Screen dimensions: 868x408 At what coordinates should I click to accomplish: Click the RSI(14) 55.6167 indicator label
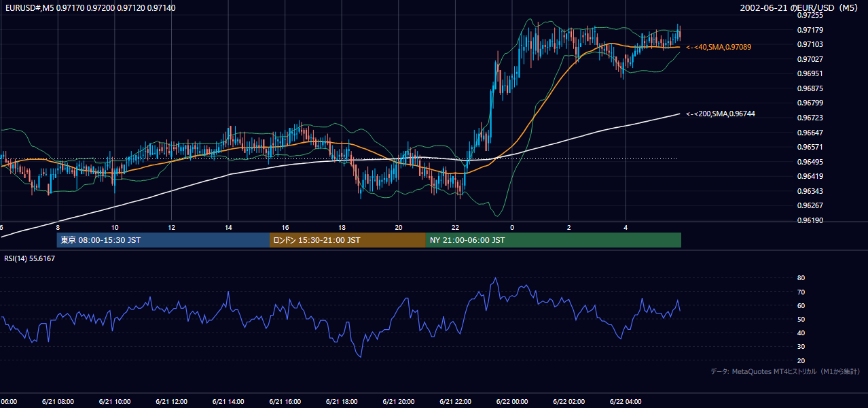point(30,258)
